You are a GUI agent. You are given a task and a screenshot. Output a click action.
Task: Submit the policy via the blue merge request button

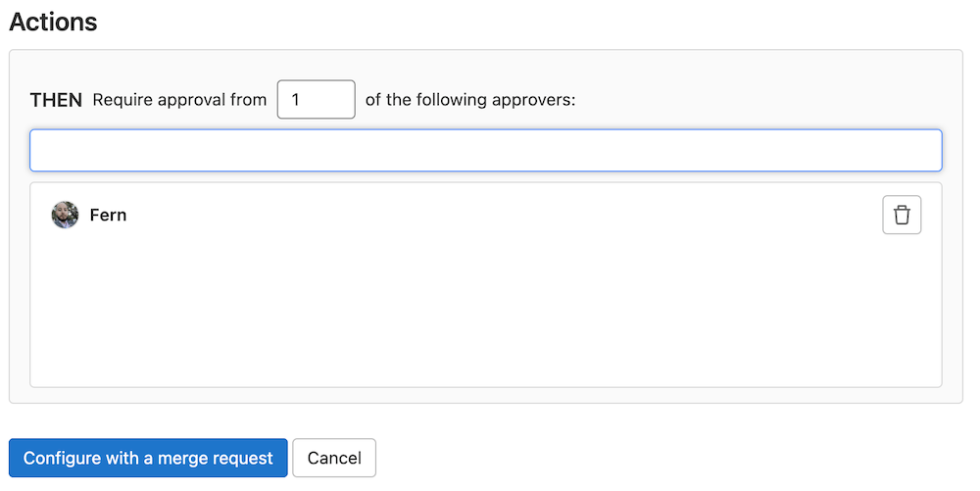pyautogui.click(x=148, y=458)
